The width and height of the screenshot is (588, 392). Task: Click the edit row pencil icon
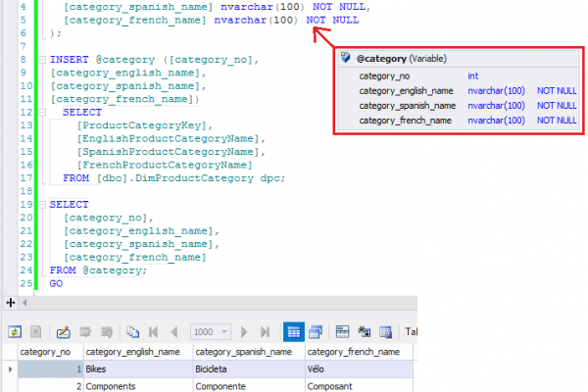pyautogui.click(x=63, y=332)
